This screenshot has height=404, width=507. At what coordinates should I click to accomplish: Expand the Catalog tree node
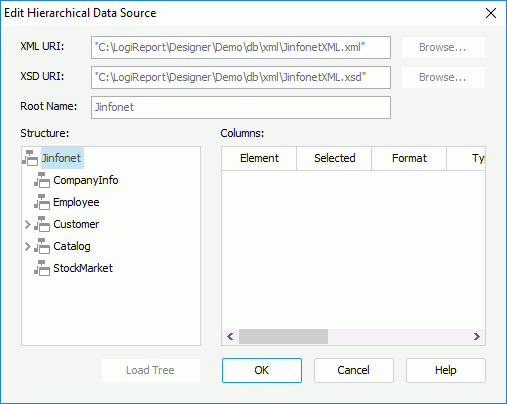coord(28,247)
